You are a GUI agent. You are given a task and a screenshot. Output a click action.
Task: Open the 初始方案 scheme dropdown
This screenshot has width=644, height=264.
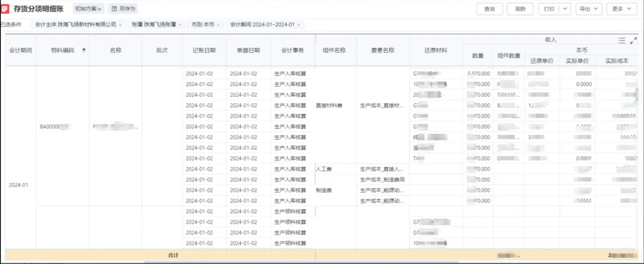click(x=88, y=9)
